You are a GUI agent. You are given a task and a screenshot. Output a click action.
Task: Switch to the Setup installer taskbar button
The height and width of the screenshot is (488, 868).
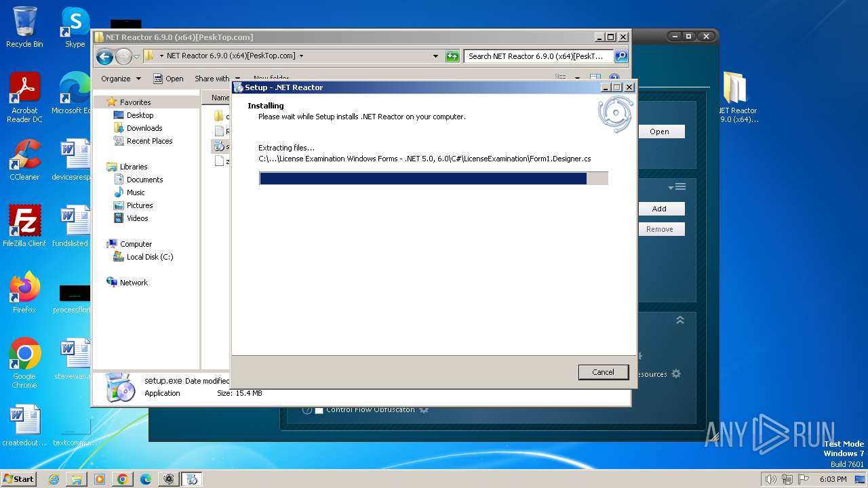[x=192, y=479]
